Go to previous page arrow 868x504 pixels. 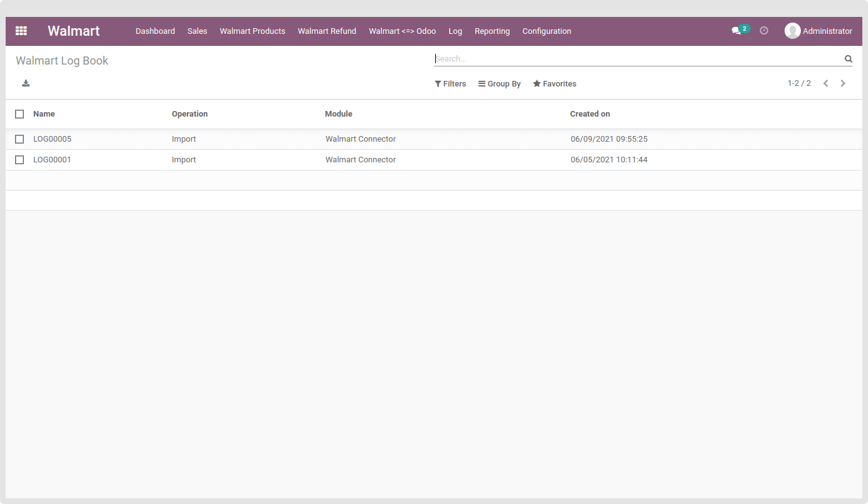tap(826, 83)
